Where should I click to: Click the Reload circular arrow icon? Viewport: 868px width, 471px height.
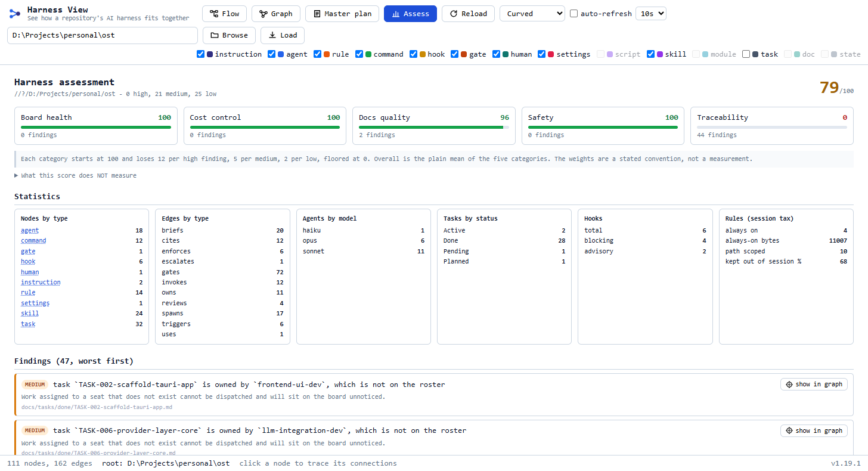[x=454, y=14]
